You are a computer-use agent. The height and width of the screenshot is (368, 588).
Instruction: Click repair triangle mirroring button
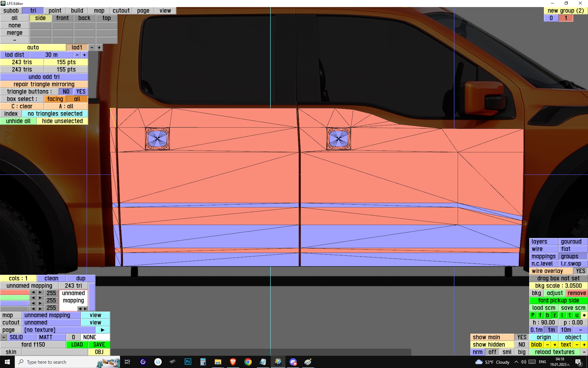(44, 84)
